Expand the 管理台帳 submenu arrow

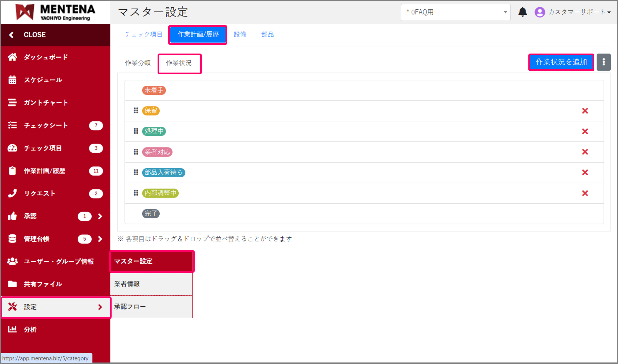(100, 239)
